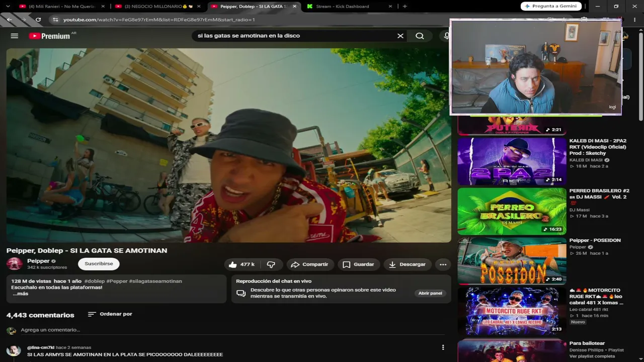Open a new browser tab
The height and width of the screenshot is (362, 644).
click(405, 7)
